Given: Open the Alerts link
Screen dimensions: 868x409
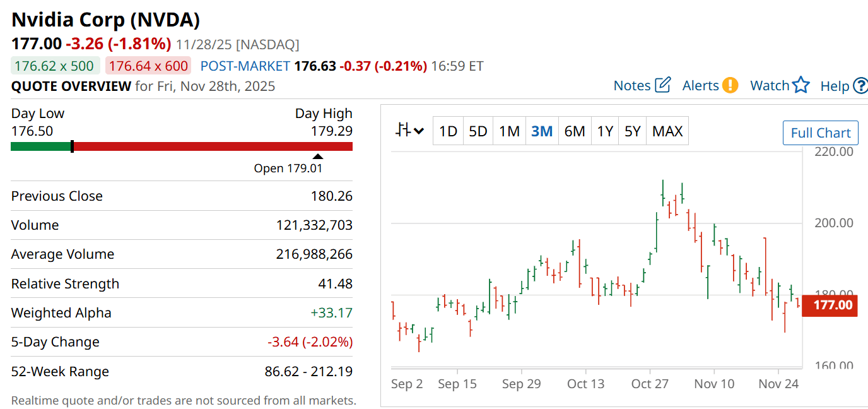Looking at the screenshot, I should click(700, 86).
